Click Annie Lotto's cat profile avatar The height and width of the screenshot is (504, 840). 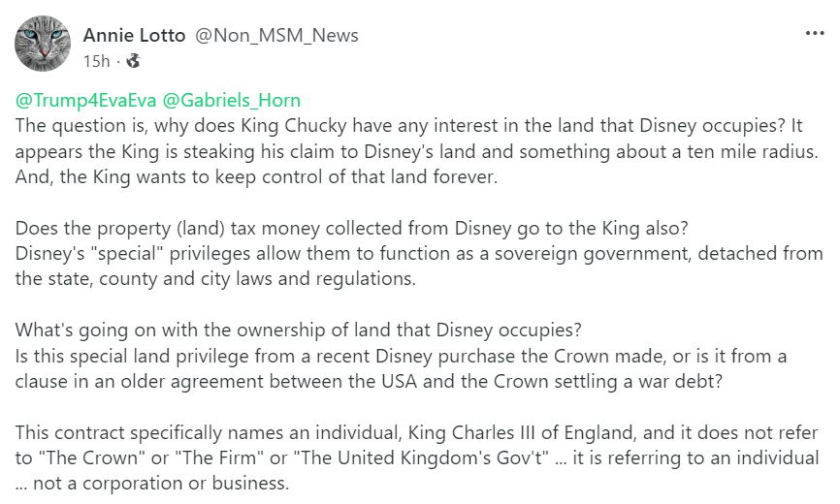[x=43, y=44]
